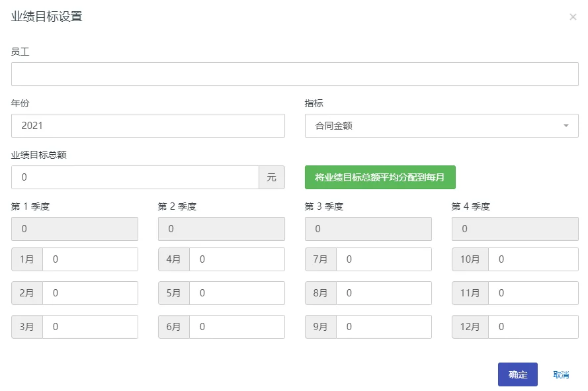Confirm with the 确定 button
The height and width of the screenshot is (391, 588).
pos(518,374)
